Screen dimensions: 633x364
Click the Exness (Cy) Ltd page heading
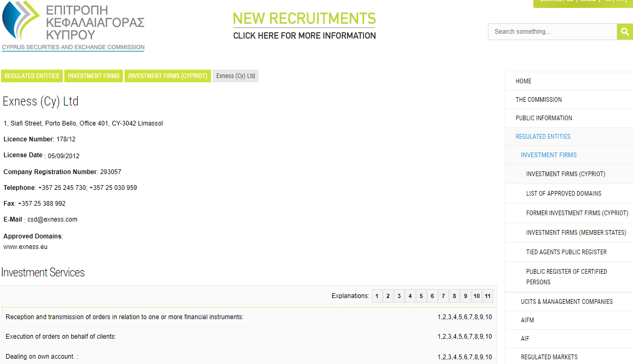click(x=41, y=101)
